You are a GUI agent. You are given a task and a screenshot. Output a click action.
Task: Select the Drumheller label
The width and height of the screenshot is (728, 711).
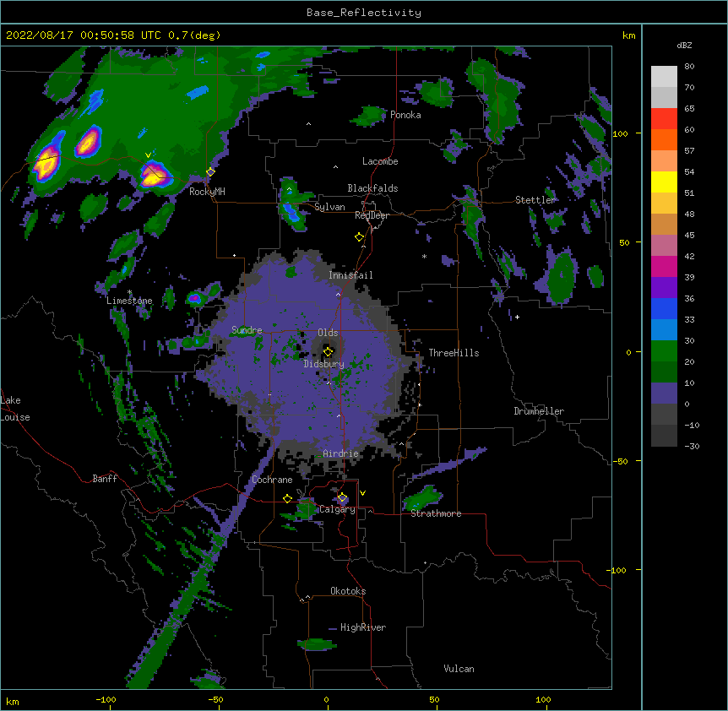click(539, 411)
